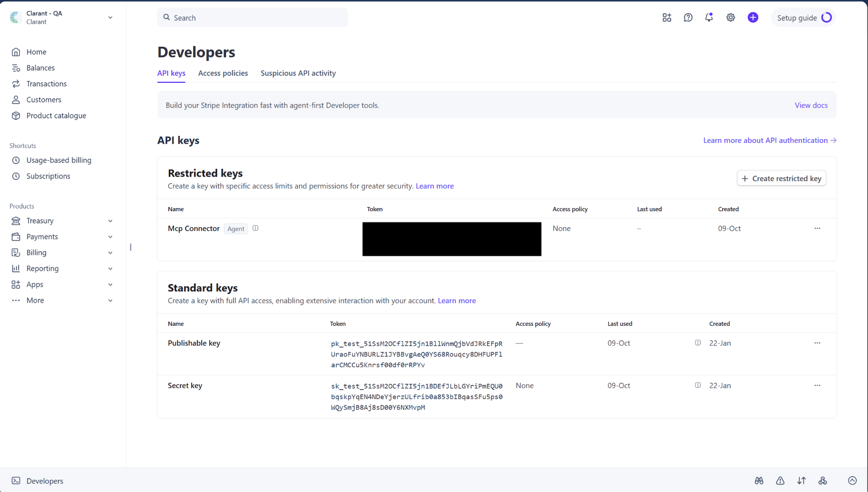Open the binoculars inspector icon in bottom bar
This screenshot has width=868, height=492.
coord(759,481)
